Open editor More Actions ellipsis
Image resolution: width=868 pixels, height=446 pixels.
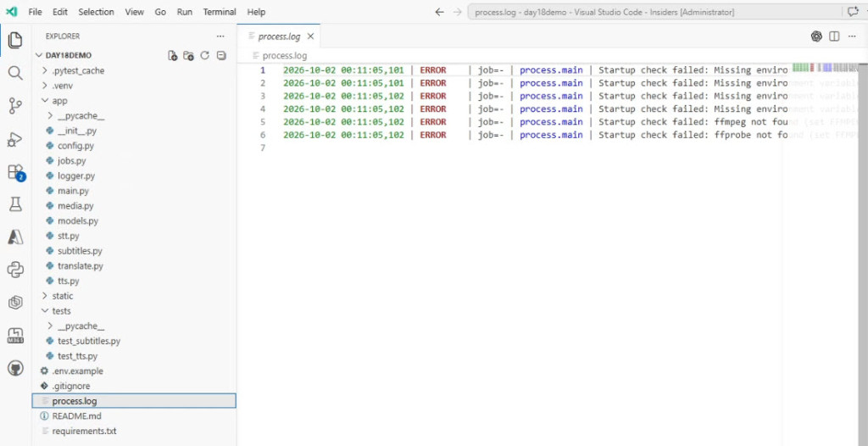pyautogui.click(x=852, y=36)
